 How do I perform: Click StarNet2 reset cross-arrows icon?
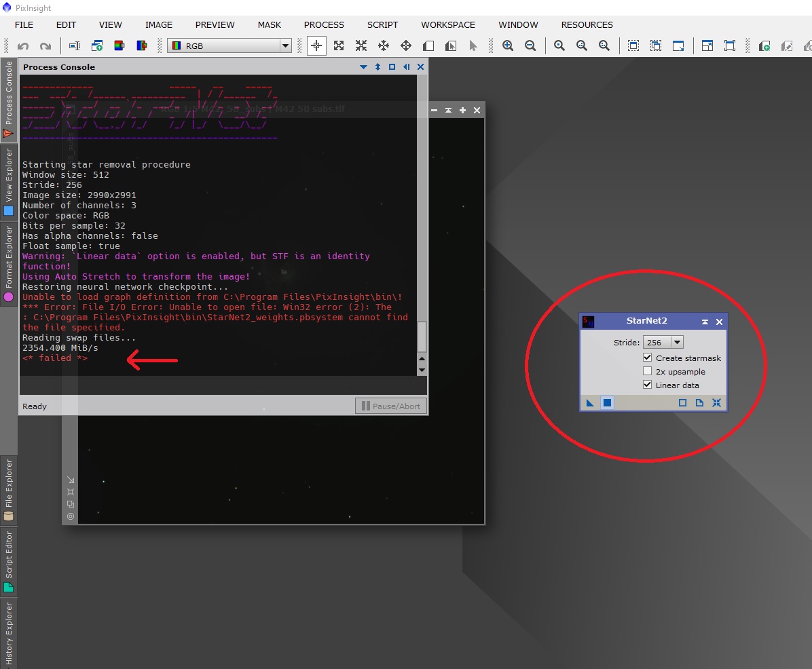pyautogui.click(x=717, y=402)
